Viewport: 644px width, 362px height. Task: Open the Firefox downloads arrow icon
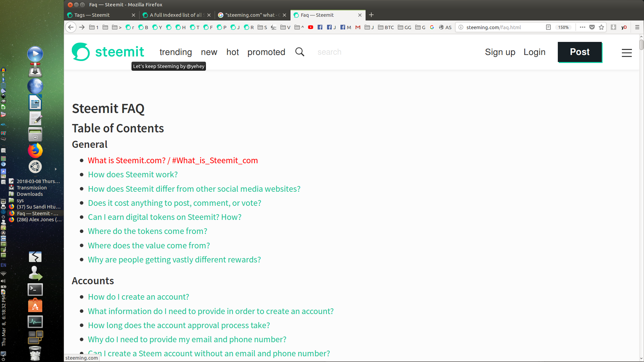pyautogui.click(x=613, y=27)
